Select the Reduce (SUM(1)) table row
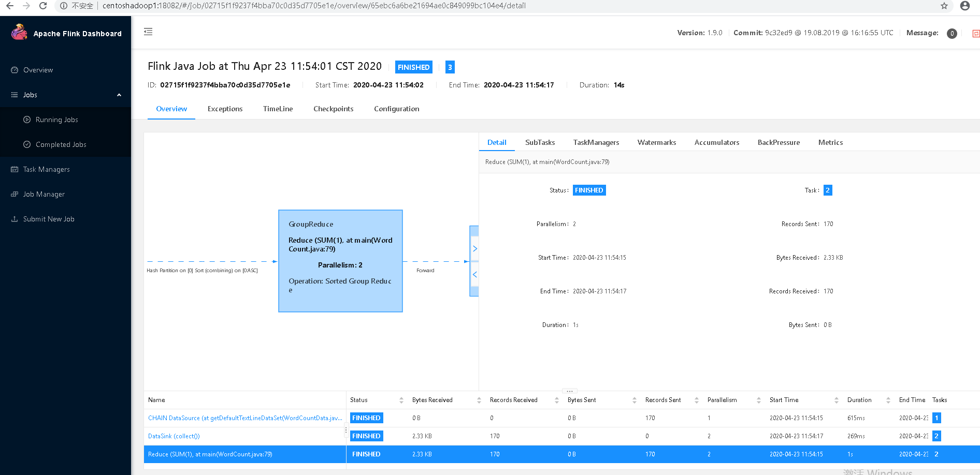 (x=561, y=454)
